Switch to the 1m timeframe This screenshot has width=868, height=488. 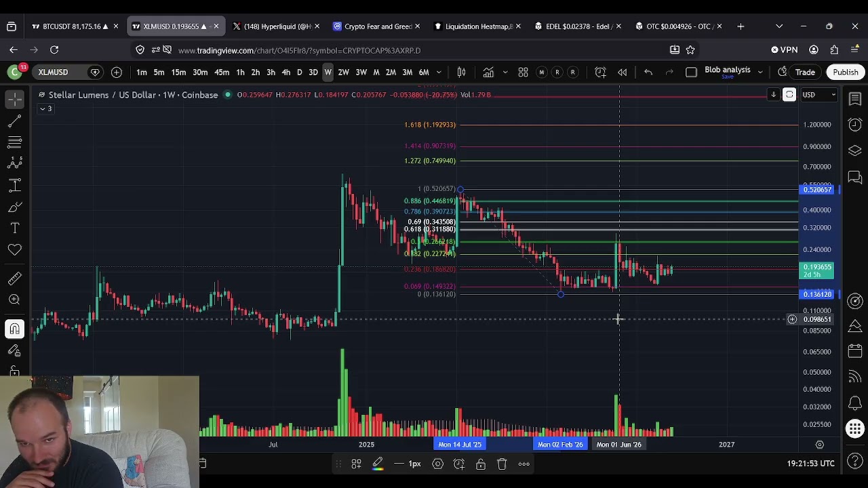(141, 72)
